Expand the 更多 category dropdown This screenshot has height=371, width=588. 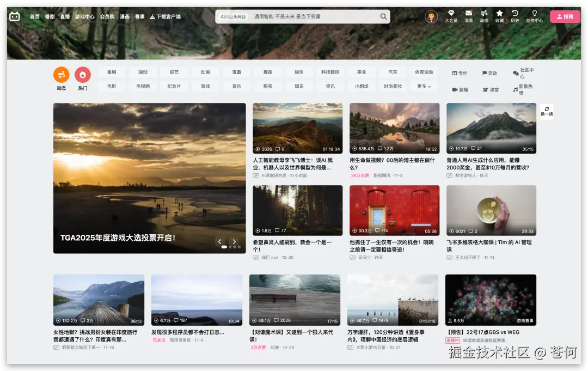point(424,86)
